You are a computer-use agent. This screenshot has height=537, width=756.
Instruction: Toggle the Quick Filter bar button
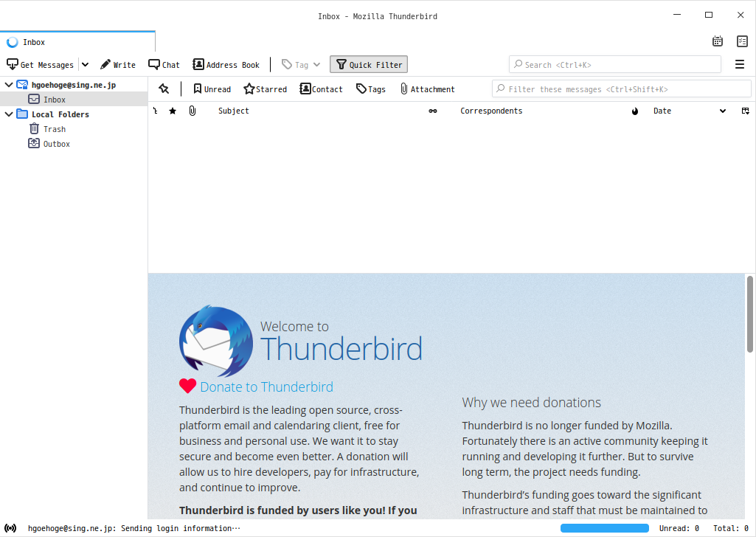coord(369,65)
